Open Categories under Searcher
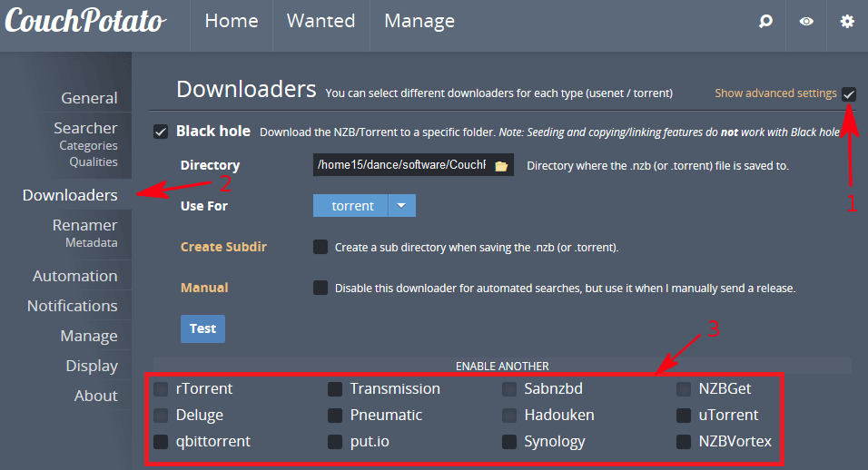The width and height of the screenshot is (868, 470). tap(89, 145)
